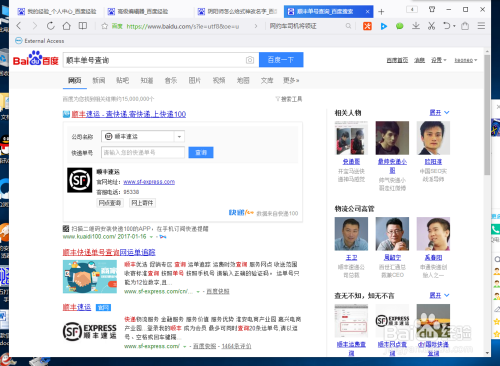Viewport: 500px width, 366px height.
Task: Open the 王卫 person thumbnail
Action: click(x=351, y=234)
